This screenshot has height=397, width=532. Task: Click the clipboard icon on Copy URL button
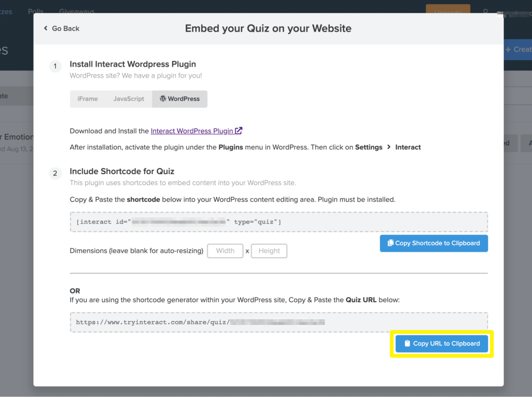click(x=407, y=343)
